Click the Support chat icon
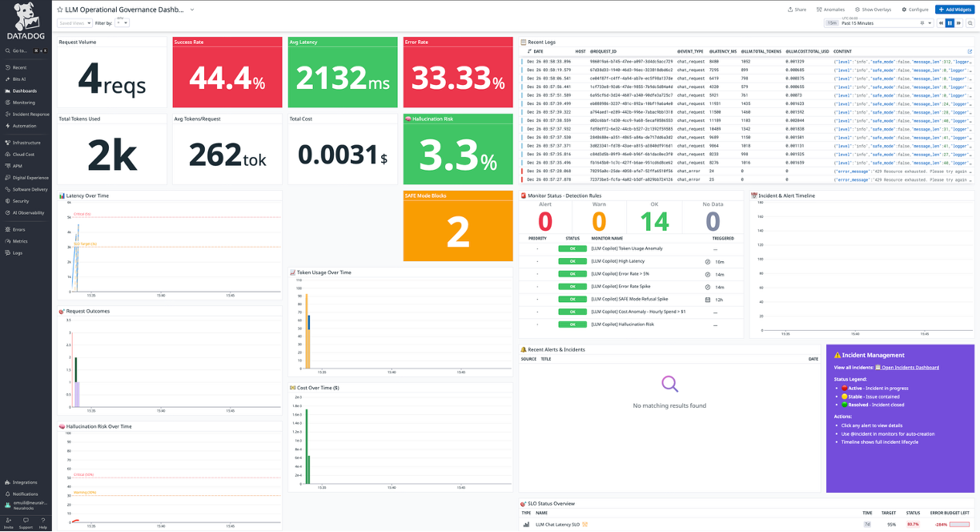The image size is (980, 532). pos(26,521)
